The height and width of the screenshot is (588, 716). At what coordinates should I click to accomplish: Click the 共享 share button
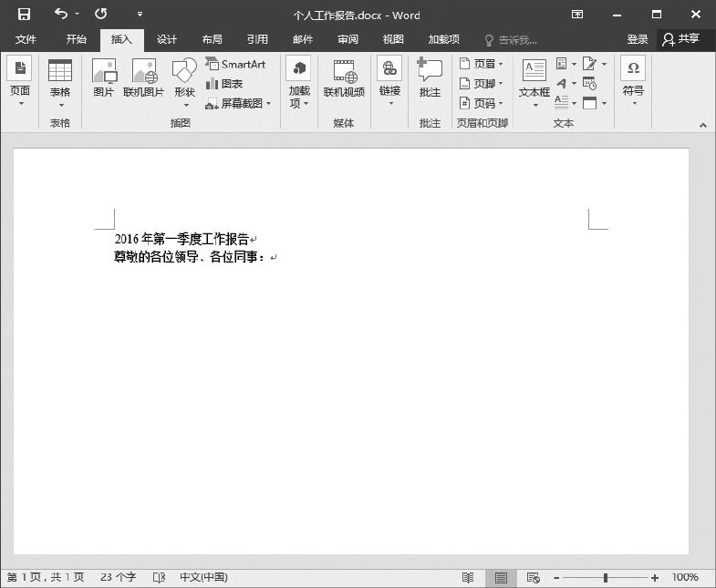click(681, 39)
